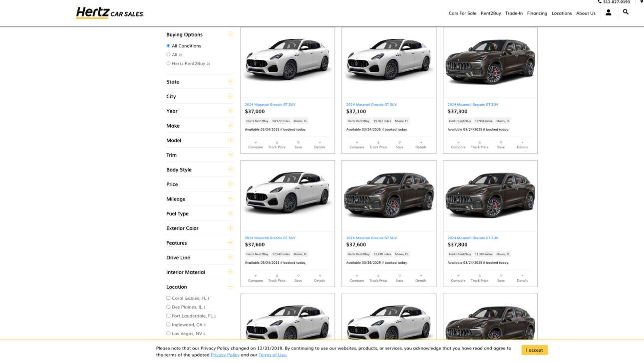Viewport: 644px width, 362px height.
Task: Go to the Financing menu item
Action: pos(537,13)
